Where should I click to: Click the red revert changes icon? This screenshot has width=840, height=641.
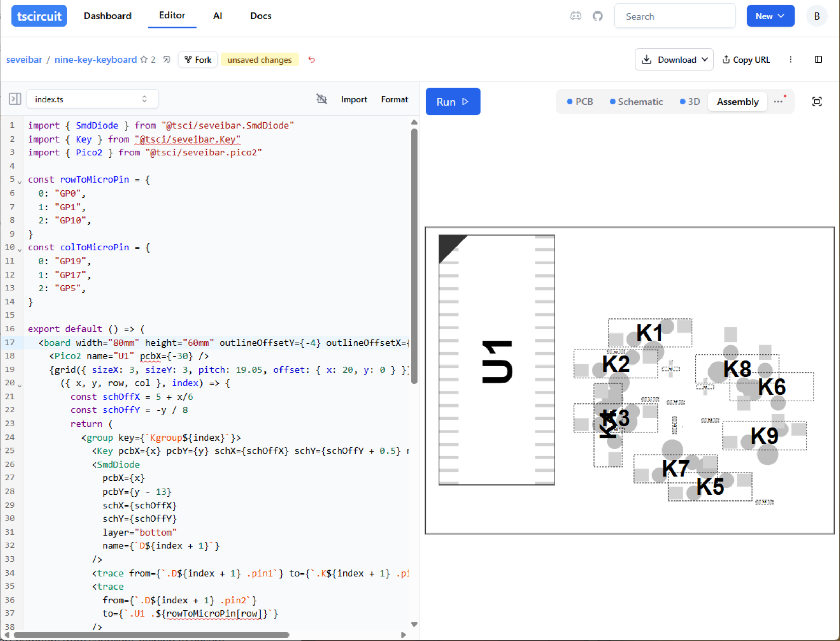point(311,59)
